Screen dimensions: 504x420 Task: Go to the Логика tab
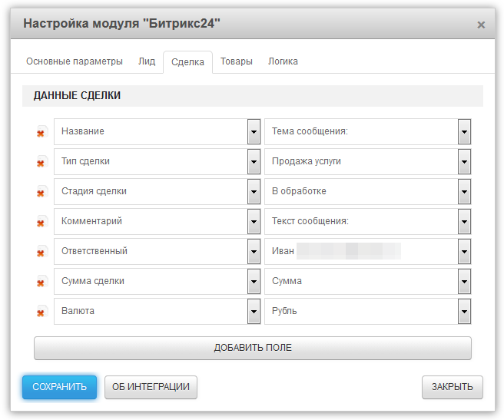coord(283,61)
